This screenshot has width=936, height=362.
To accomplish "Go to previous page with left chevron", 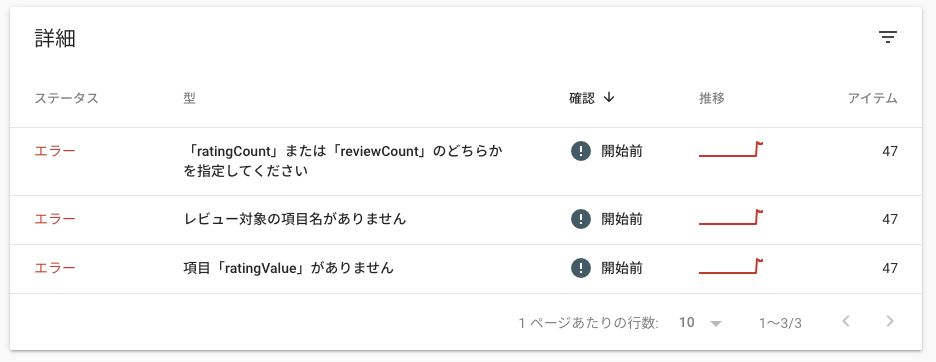I will point(846,322).
